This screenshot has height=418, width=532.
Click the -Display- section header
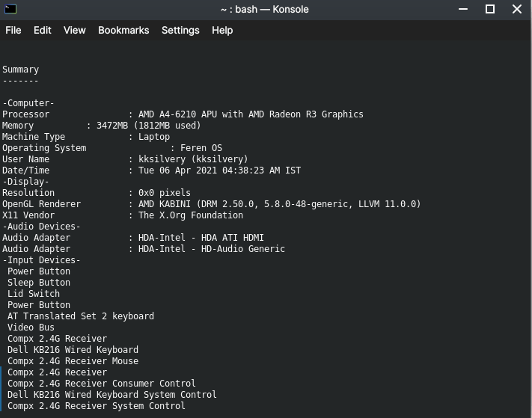click(x=25, y=182)
